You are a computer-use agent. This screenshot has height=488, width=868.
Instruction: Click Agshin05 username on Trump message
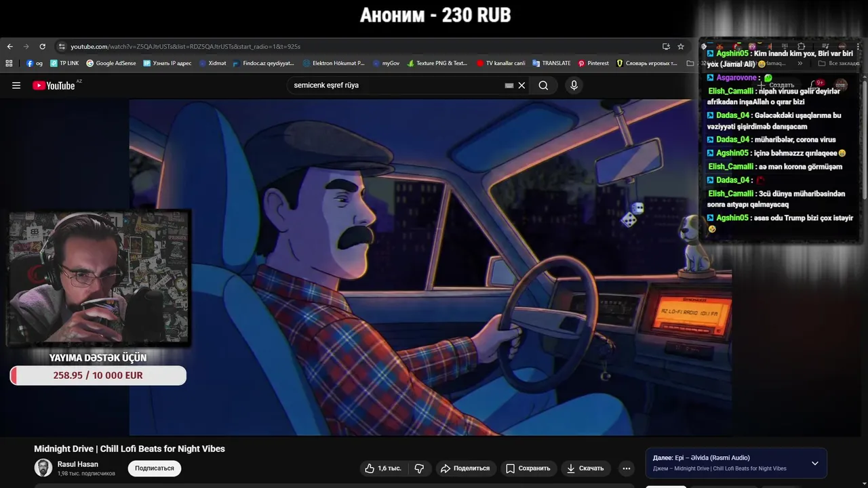[x=732, y=218]
